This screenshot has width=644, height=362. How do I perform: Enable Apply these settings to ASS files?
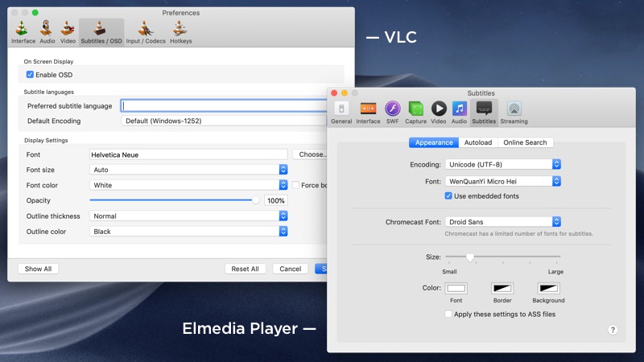coord(448,314)
